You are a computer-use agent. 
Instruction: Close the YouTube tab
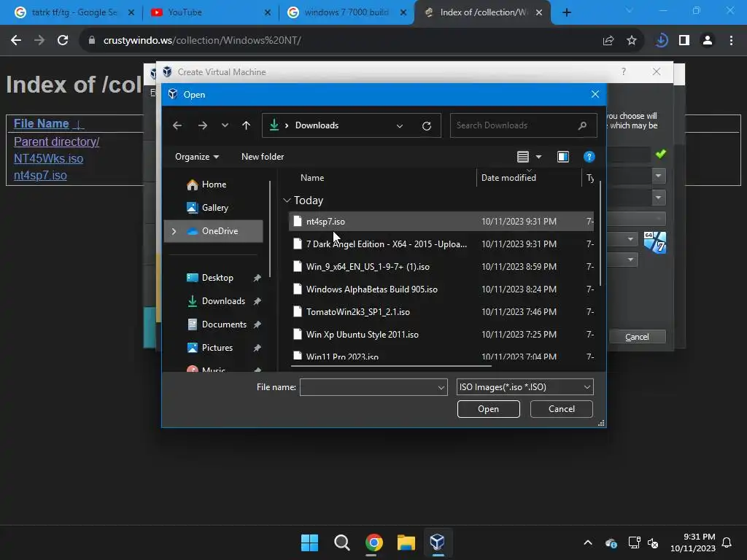[x=268, y=12]
